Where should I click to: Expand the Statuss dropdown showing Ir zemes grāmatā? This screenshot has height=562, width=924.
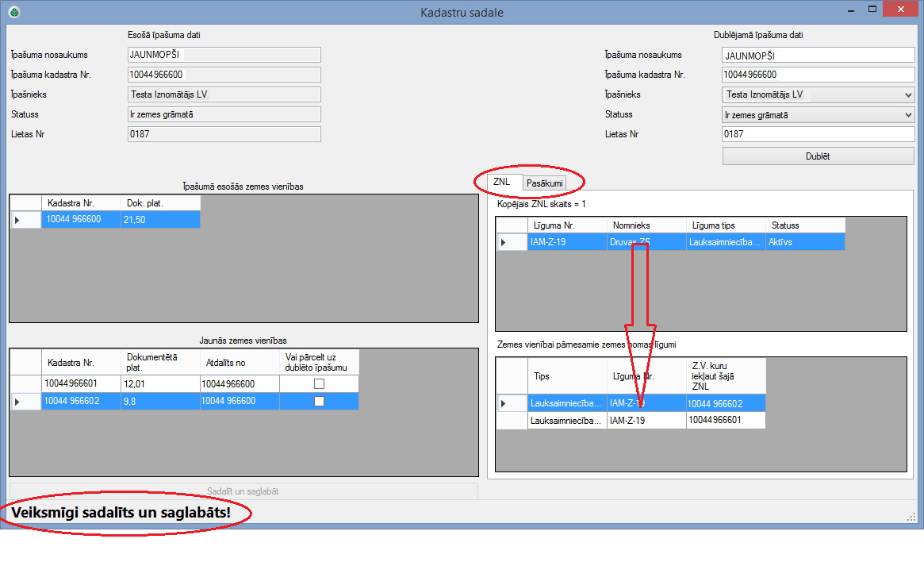click(908, 115)
